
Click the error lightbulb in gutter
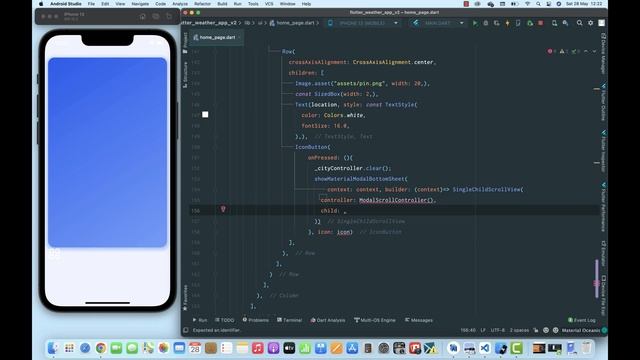(223, 209)
